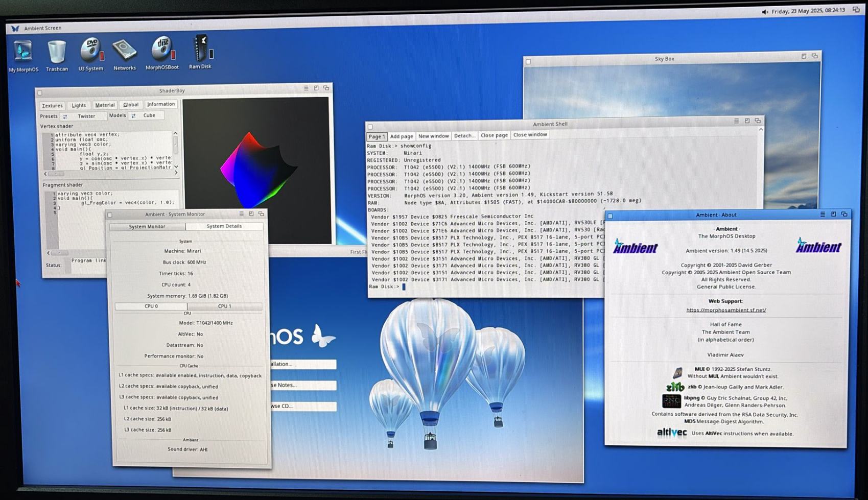Image resolution: width=868 pixels, height=500 pixels.
Task: Click Add page in Ambient Shell
Action: tap(402, 136)
